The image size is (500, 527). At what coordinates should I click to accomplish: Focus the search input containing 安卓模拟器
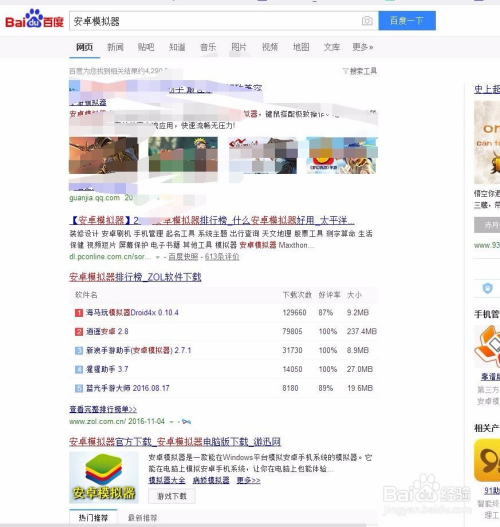point(215,21)
